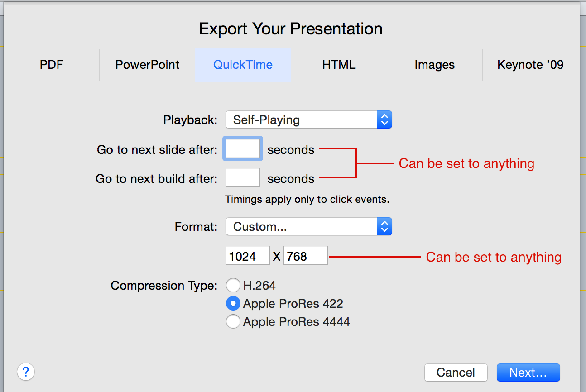Screen dimensions: 586x392
Task: Focus the next slide seconds field
Action: tap(243, 149)
